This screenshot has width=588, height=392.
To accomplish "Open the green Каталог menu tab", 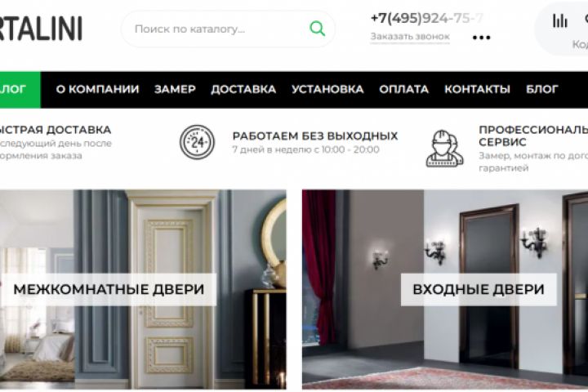I will pos(20,90).
